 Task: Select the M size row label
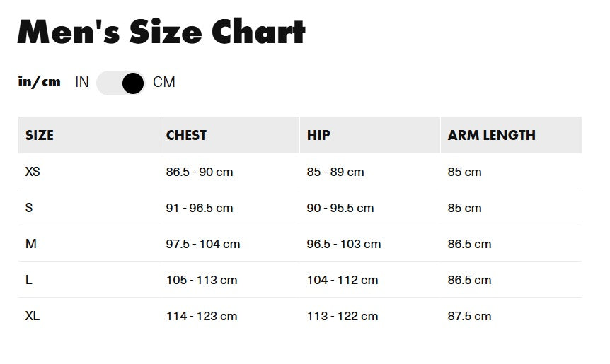click(x=30, y=244)
